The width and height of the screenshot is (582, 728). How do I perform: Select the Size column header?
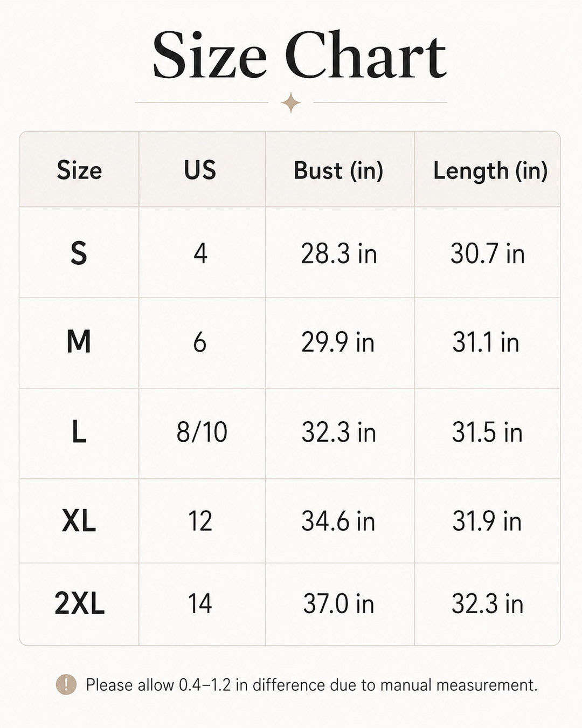tap(79, 170)
